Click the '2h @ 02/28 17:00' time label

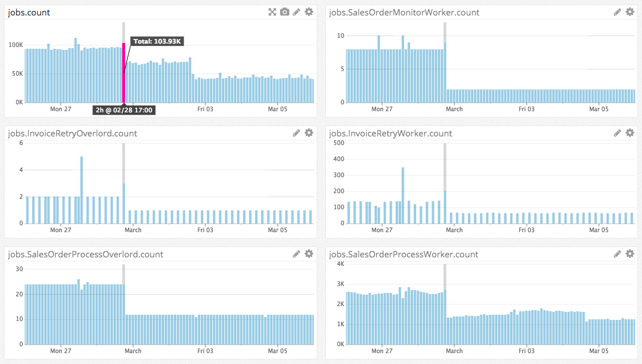[x=124, y=110]
